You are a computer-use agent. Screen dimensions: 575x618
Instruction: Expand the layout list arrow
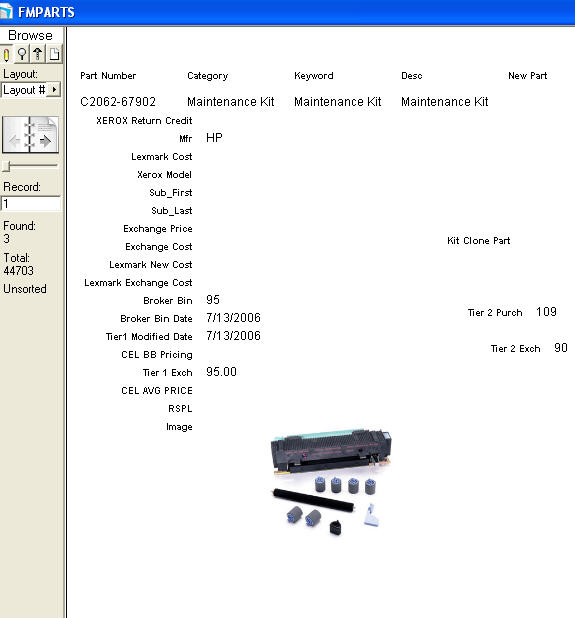[x=54, y=89]
